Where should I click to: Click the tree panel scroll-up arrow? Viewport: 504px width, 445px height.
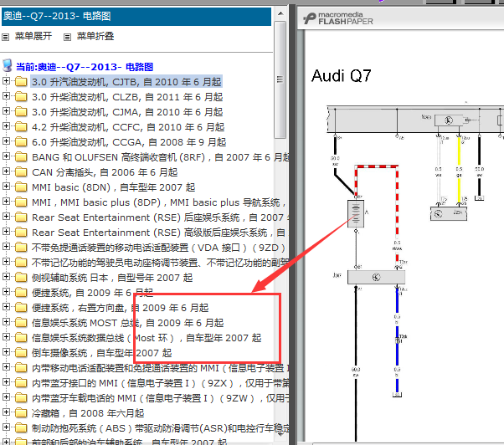coord(280,14)
